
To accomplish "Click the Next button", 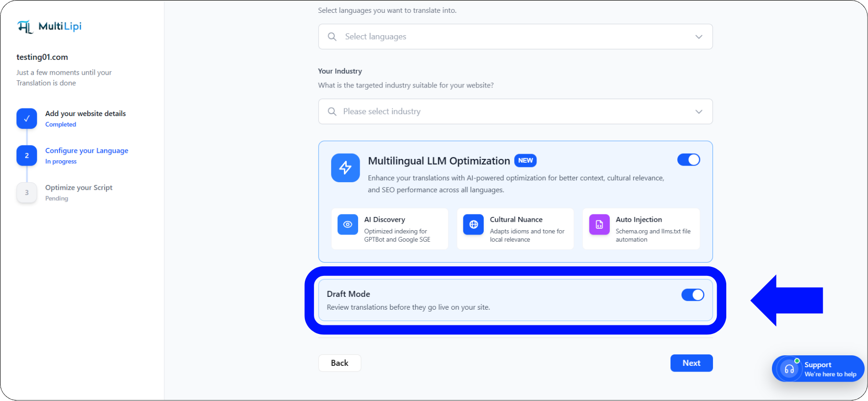I will [x=692, y=363].
